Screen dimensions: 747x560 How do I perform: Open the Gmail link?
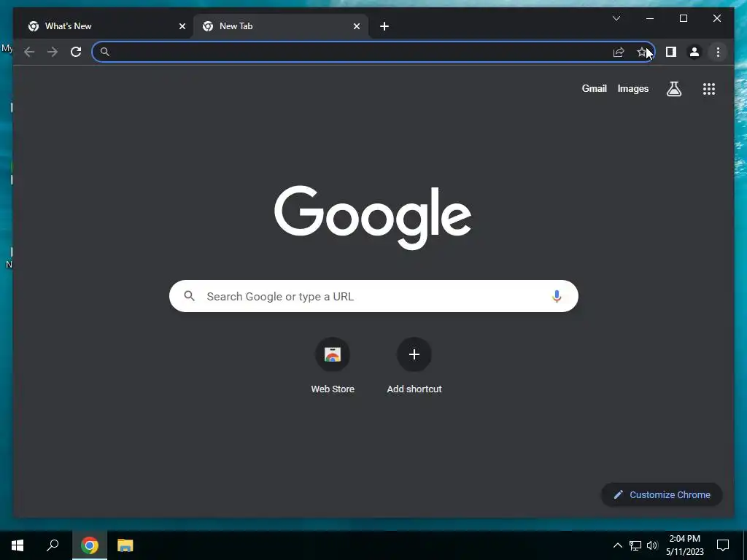point(594,88)
